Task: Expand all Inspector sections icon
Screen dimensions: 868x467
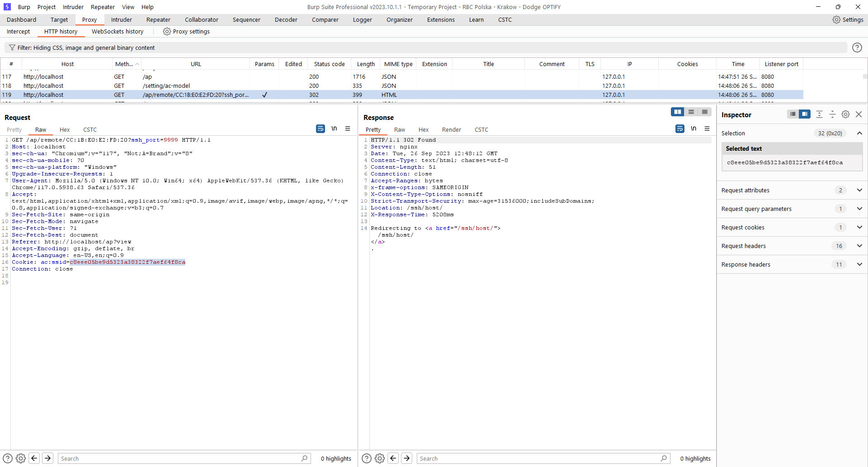Action: [819, 114]
